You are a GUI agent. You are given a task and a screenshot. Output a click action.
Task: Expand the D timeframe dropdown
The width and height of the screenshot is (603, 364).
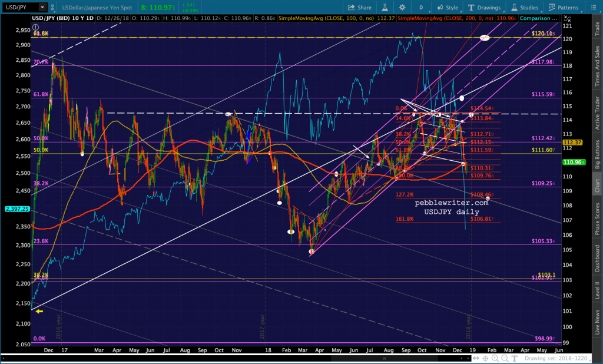421,7
